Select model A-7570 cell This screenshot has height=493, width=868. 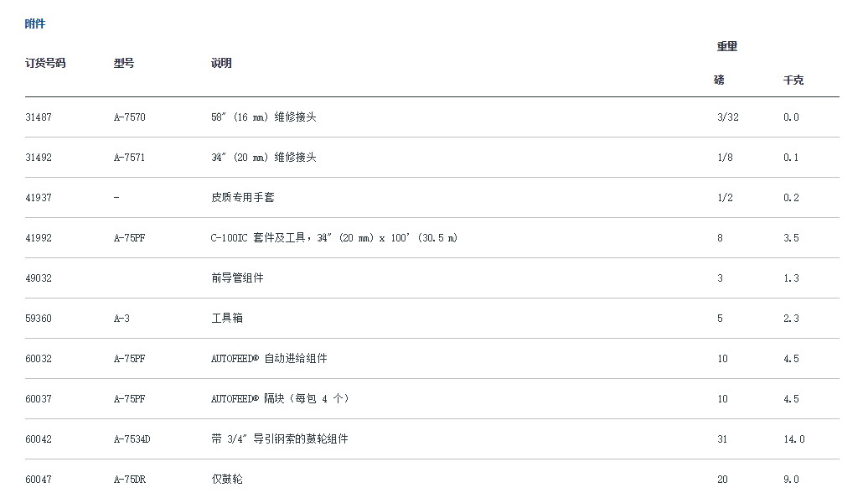pyautogui.click(x=130, y=117)
